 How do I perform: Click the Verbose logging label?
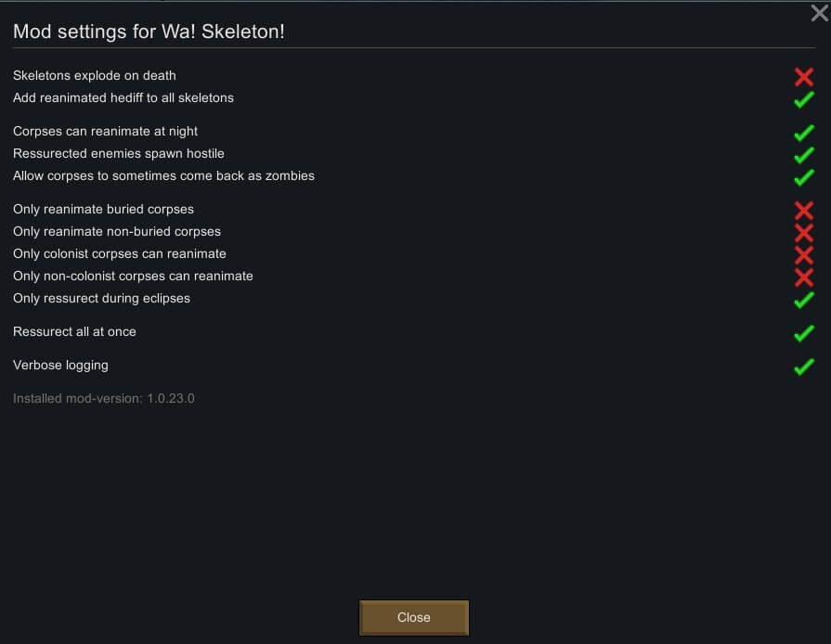pos(60,365)
